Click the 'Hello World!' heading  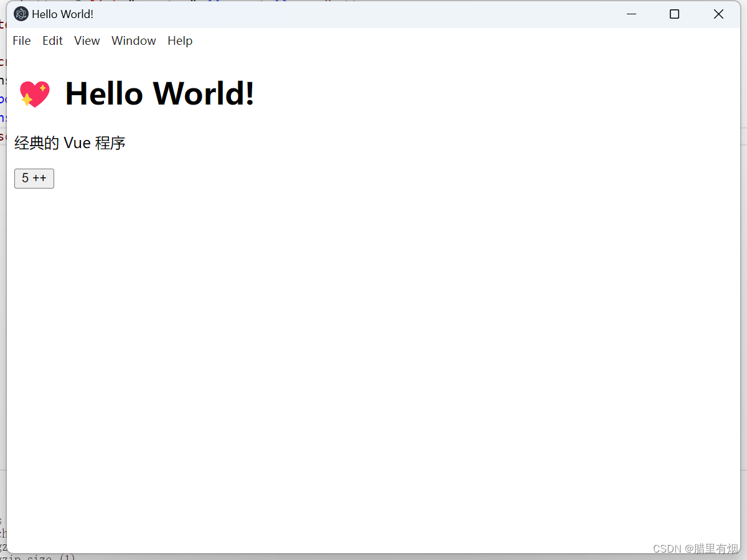[x=159, y=93]
